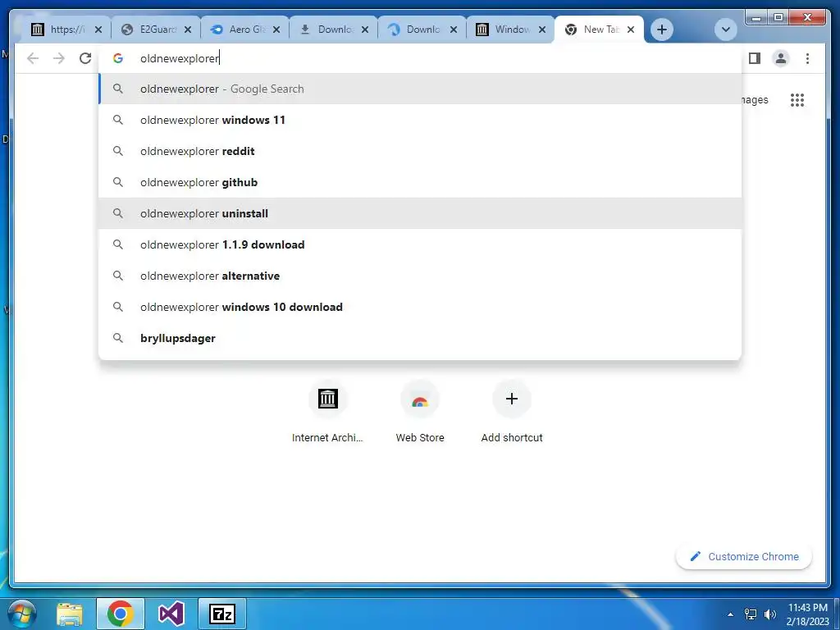Switch to the https:// Internet Archive tab
The width and height of the screenshot is (840, 630).
pyautogui.click(x=67, y=30)
